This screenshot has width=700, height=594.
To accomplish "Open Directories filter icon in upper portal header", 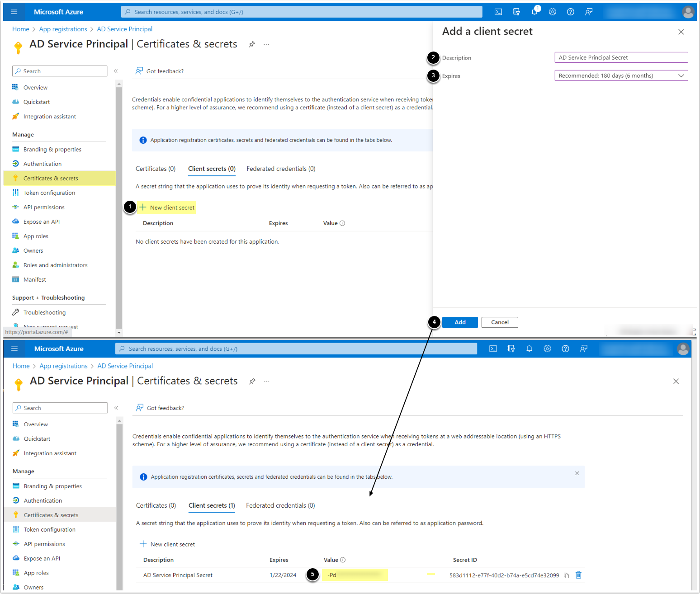I will [516, 12].
